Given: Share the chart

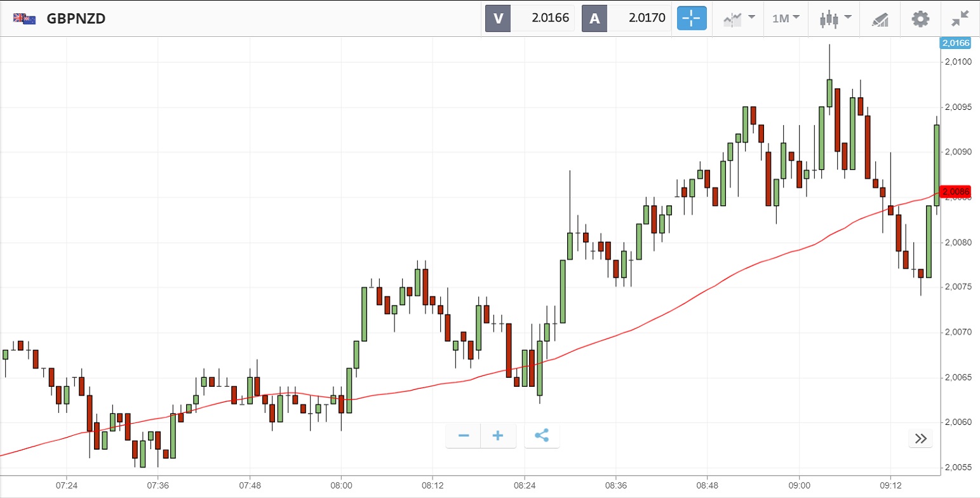Looking at the screenshot, I should (x=542, y=436).
